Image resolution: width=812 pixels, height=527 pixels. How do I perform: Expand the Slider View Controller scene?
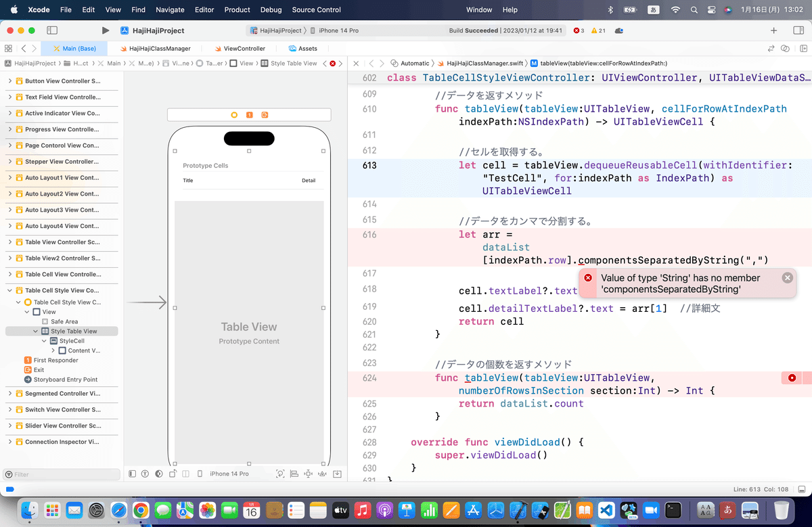click(10, 426)
